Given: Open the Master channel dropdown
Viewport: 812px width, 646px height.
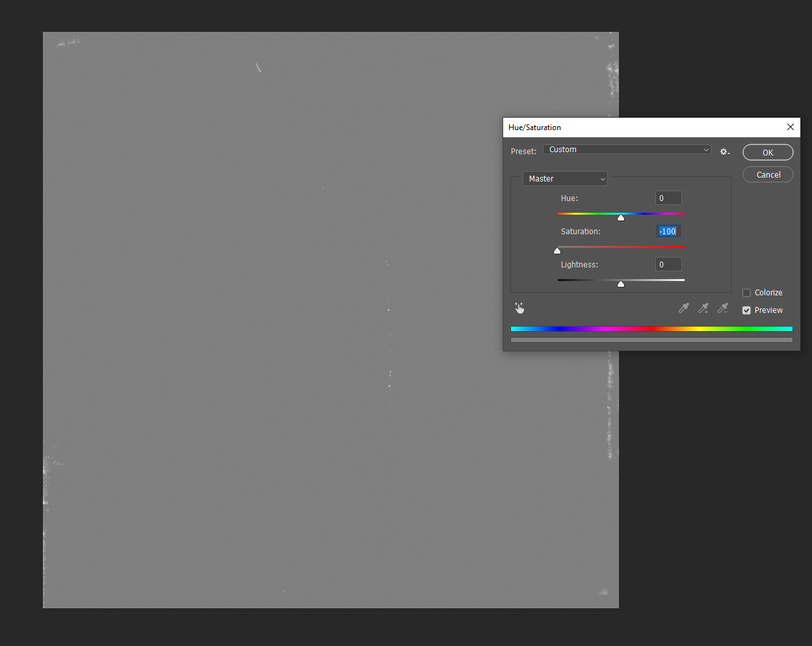Looking at the screenshot, I should [564, 178].
